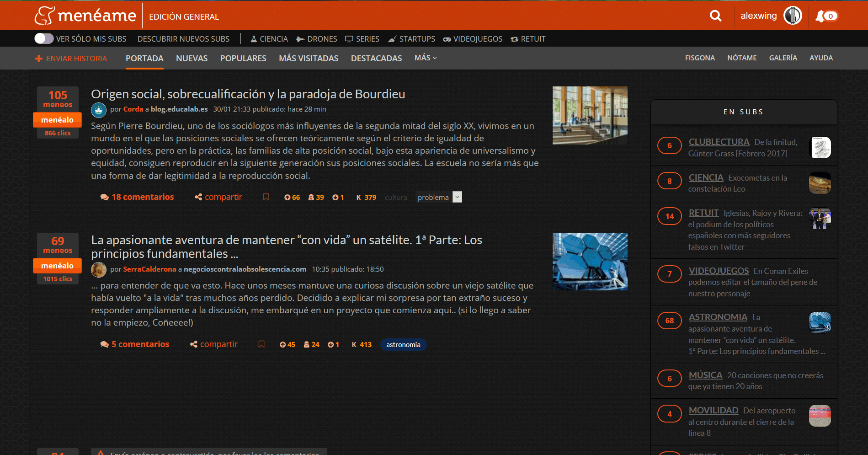Click positive votes count 66
The height and width of the screenshot is (455, 868).
(292, 198)
